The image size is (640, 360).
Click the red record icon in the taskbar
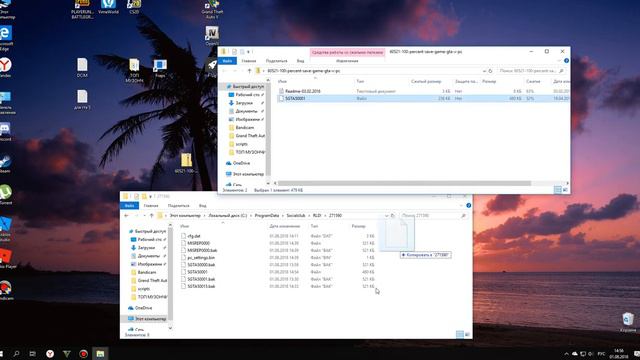83,353
